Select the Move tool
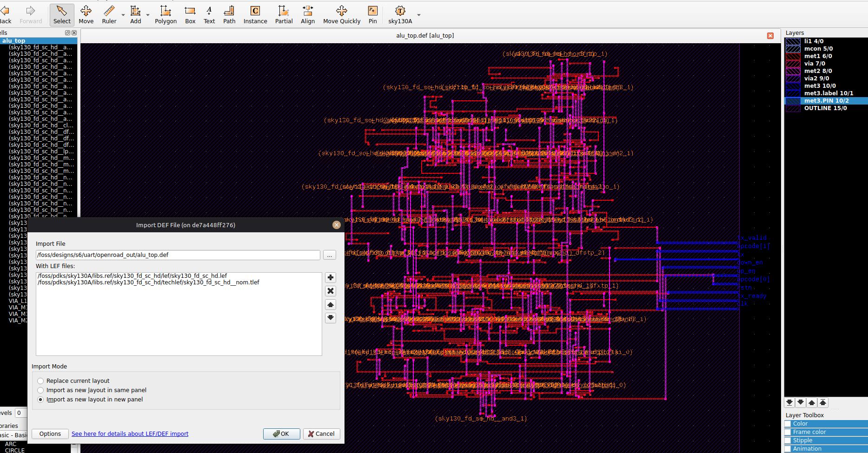This screenshot has width=868, height=453. click(86, 14)
